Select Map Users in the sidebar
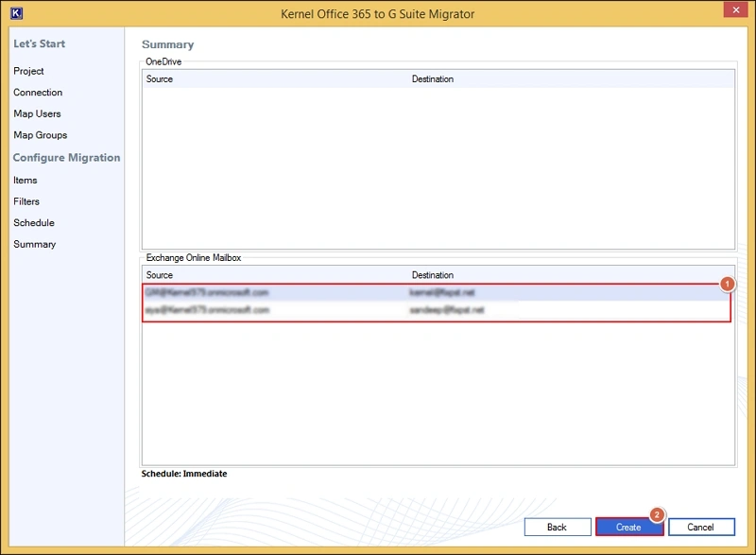 pos(37,113)
